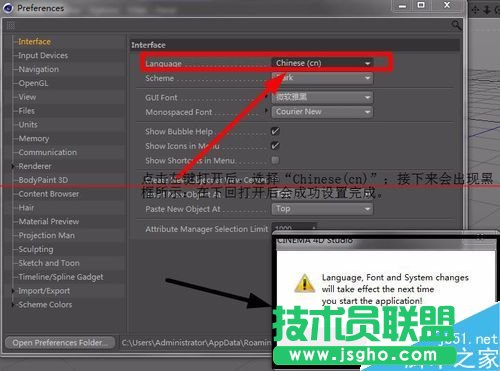Click the Language label
Viewport: 500px width, 371px height.
coord(163,63)
